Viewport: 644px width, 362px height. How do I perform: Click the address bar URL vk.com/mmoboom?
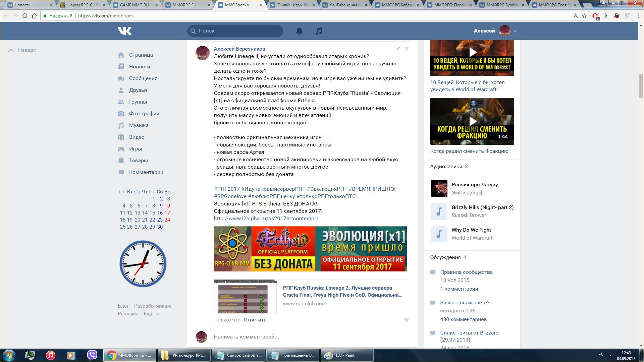coord(105,16)
